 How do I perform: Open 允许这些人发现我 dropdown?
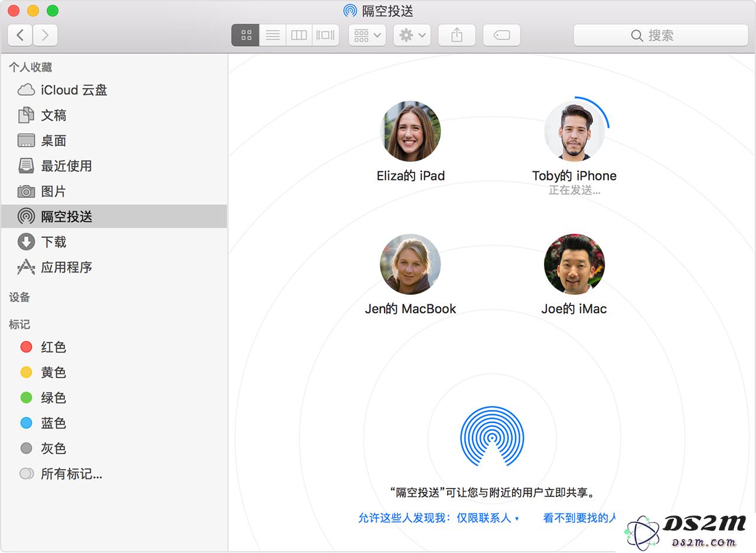pos(439,518)
